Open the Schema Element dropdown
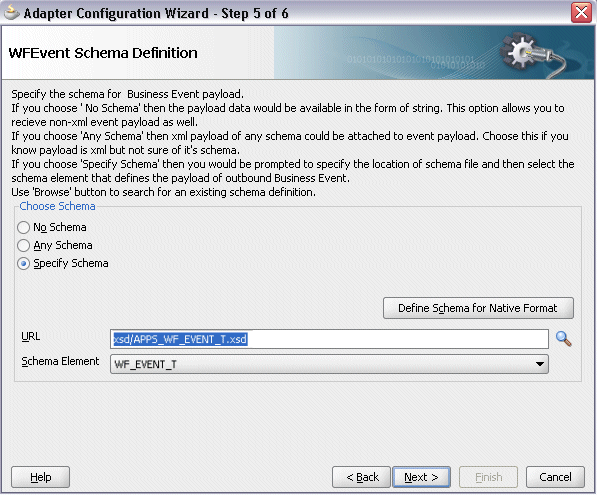This screenshot has width=597, height=495. [329, 364]
